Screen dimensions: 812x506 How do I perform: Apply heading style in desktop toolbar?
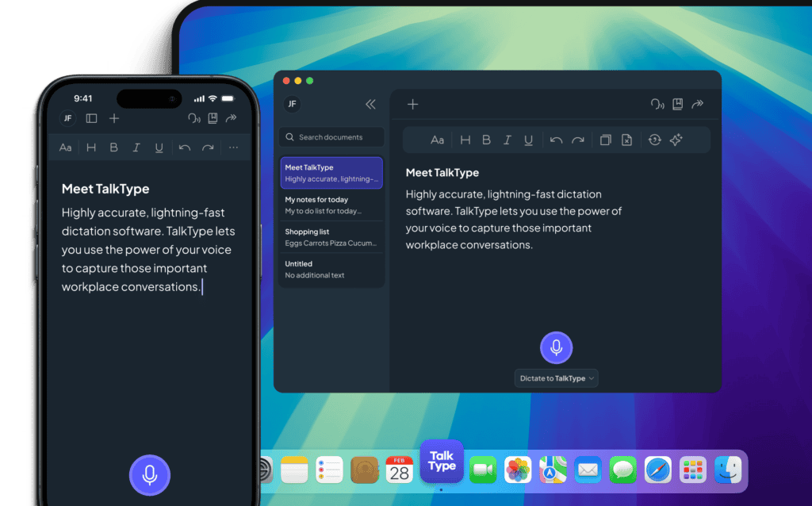point(465,140)
